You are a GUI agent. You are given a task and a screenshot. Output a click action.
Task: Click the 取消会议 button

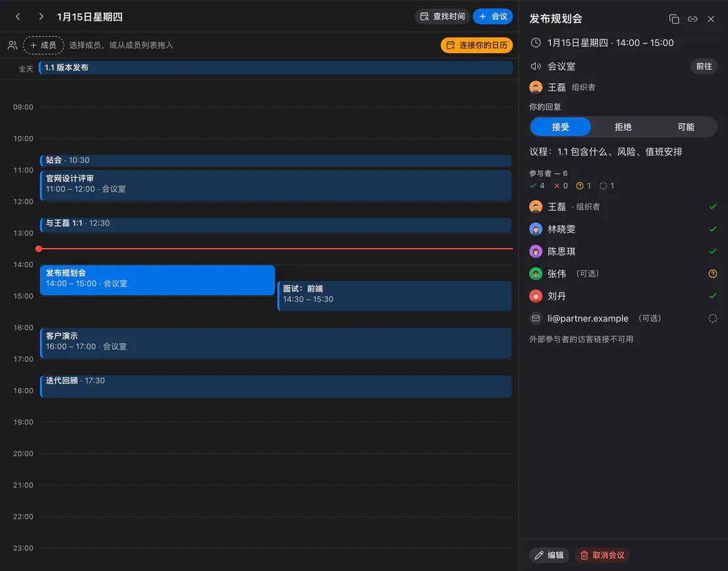pyautogui.click(x=602, y=555)
